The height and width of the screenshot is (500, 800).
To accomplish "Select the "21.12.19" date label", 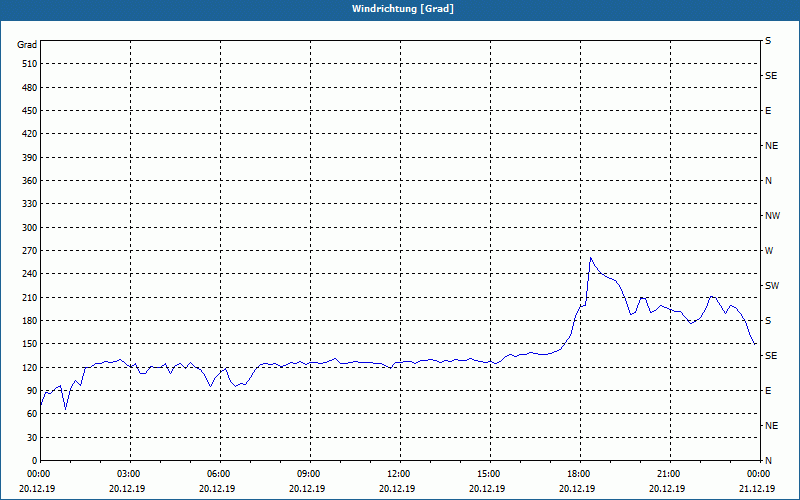I will [757, 488].
